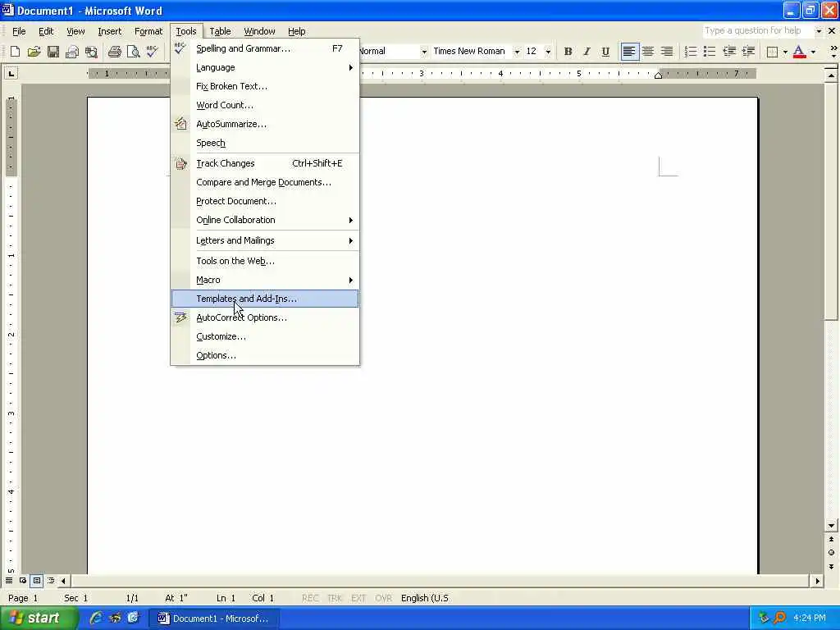Click the E-mail toolbar icon
Viewport: 840px width, 630px height.
(x=72, y=52)
